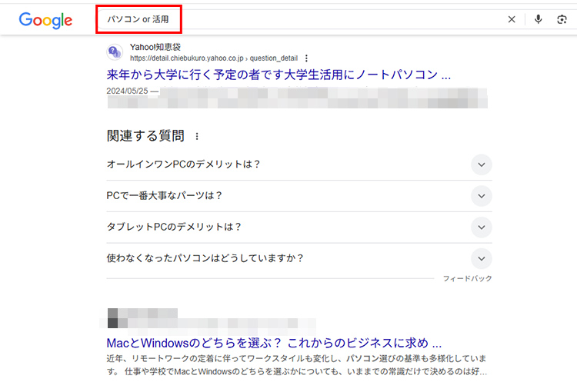The height and width of the screenshot is (392, 577).
Task: Clear the search box text
Action: click(512, 20)
